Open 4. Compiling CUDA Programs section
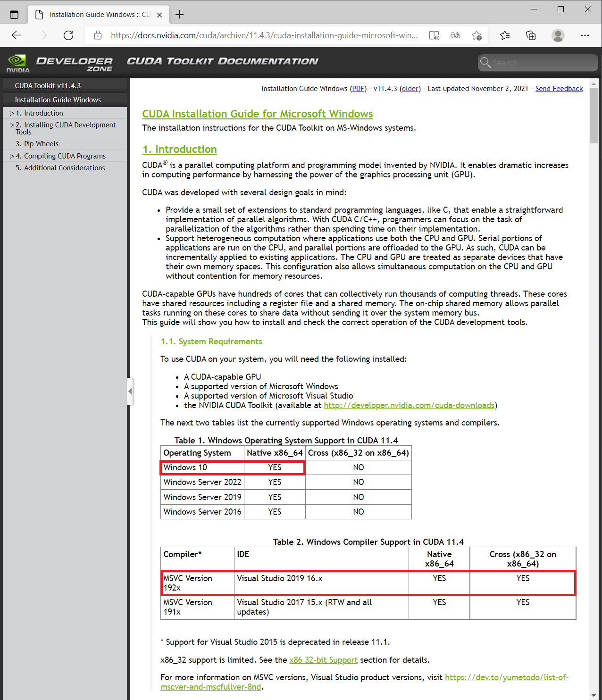This screenshot has width=602, height=700. [61, 156]
